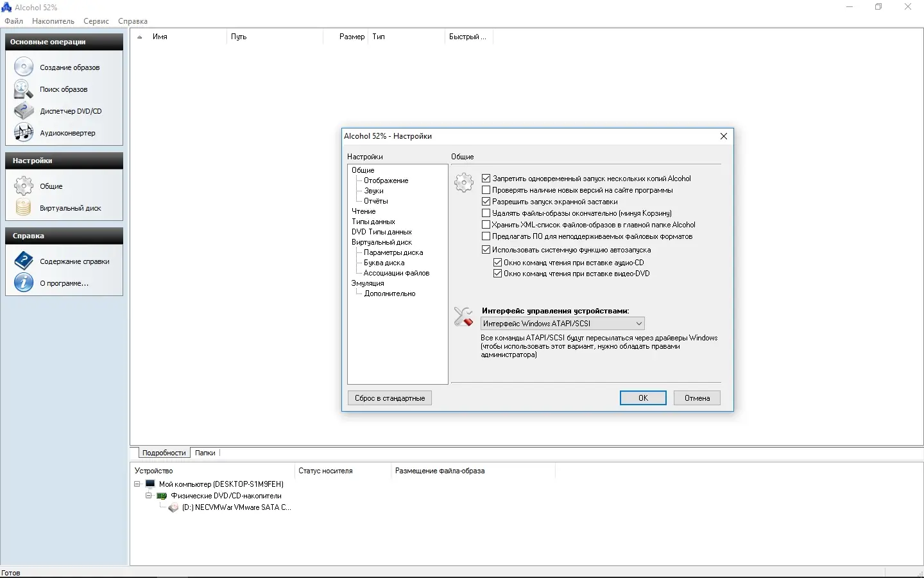Sort by the Тип column header
This screenshot has height=578, width=924.
click(407, 37)
